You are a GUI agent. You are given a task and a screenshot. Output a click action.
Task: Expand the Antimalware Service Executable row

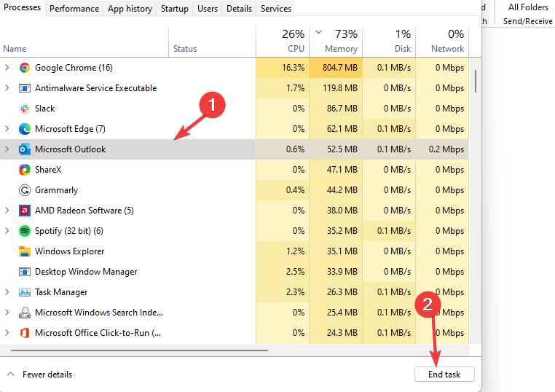point(7,88)
